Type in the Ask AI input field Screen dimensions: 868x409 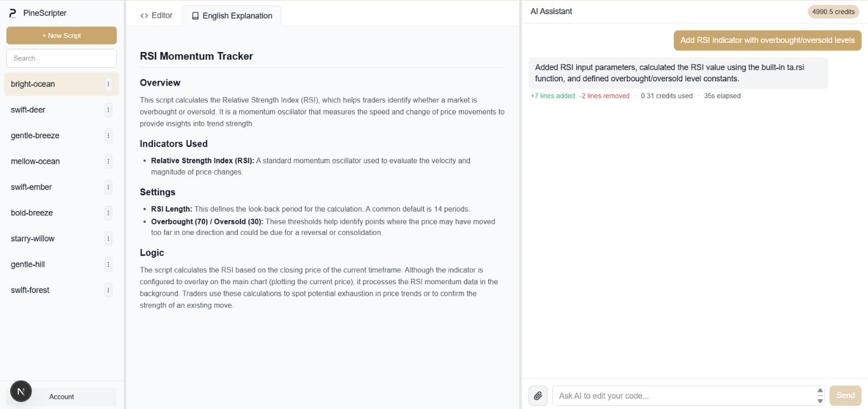(684, 395)
